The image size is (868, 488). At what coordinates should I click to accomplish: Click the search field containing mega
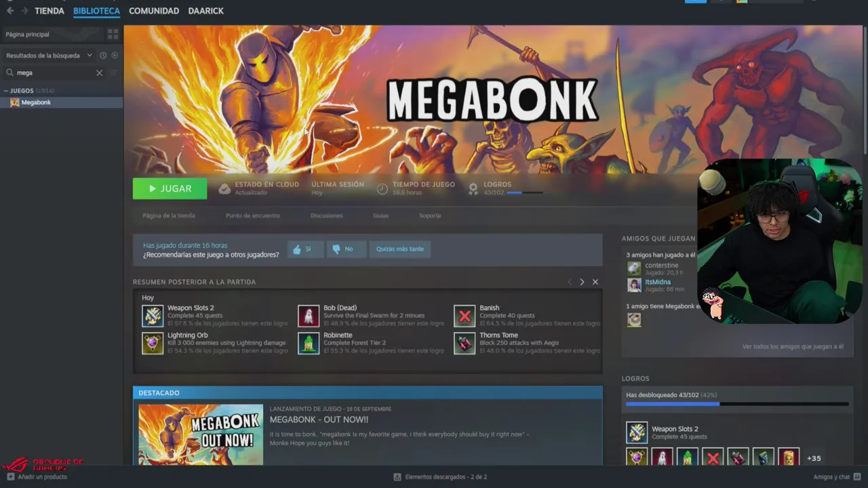[54, 73]
